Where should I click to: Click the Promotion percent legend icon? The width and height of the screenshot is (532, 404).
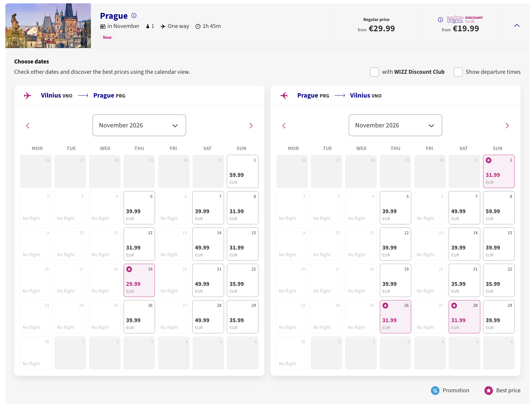click(435, 390)
